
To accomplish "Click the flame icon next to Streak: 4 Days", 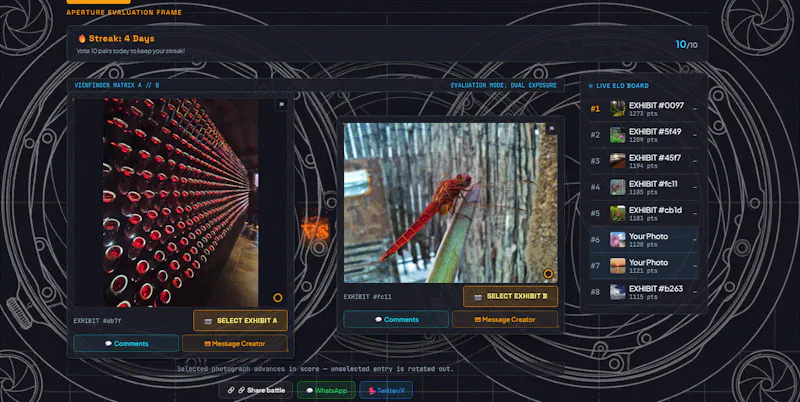I will [x=82, y=38].
